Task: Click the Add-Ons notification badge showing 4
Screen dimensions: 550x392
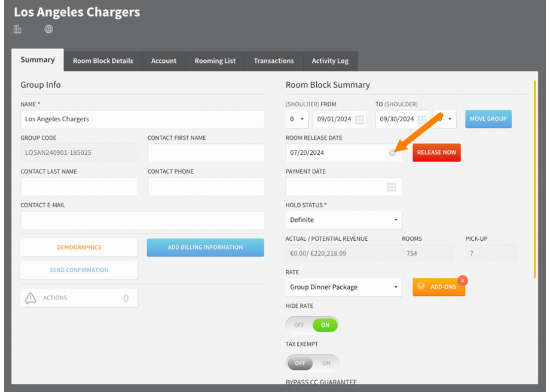Action: (x=462, y=281)
